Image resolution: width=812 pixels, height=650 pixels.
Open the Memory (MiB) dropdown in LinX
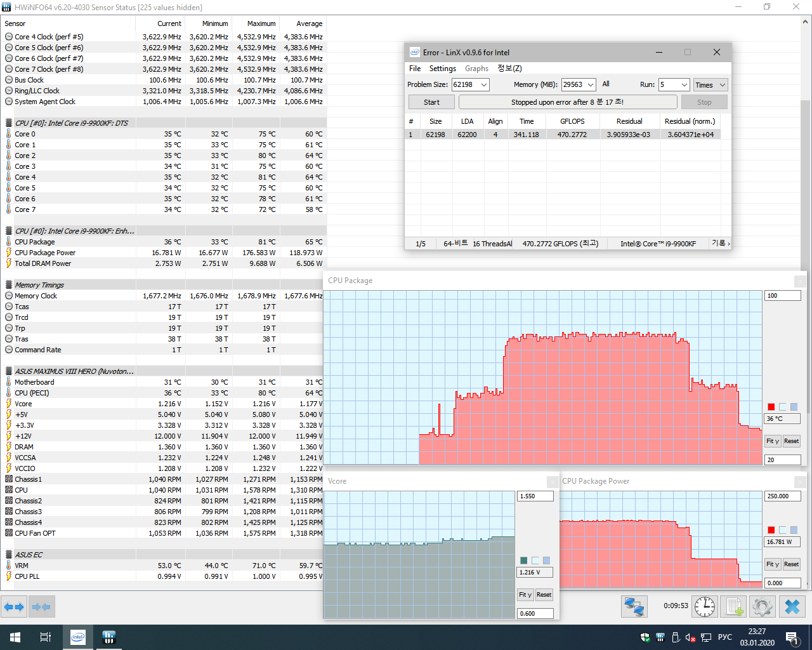pyautogui.click(x=591, y=84)
